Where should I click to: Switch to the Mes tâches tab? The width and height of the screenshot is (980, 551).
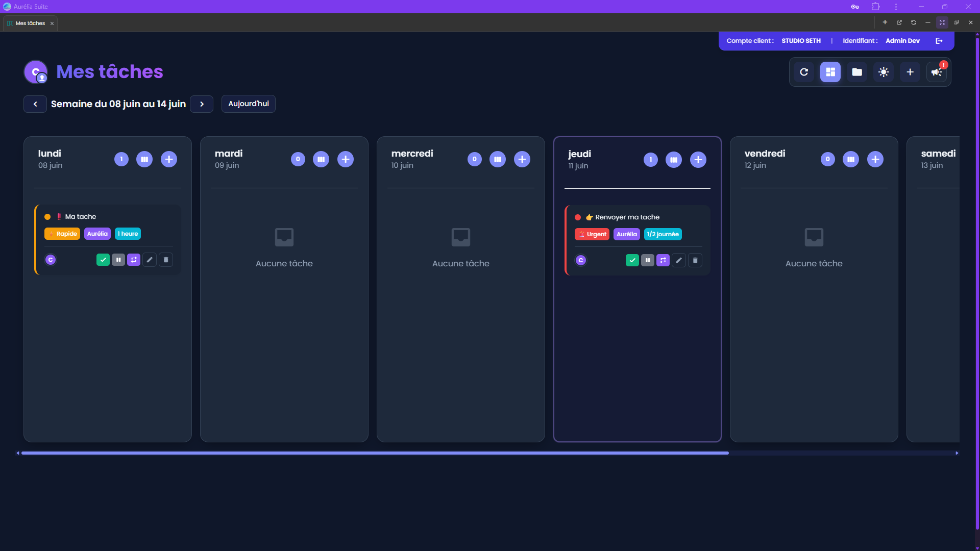point(30,23)
